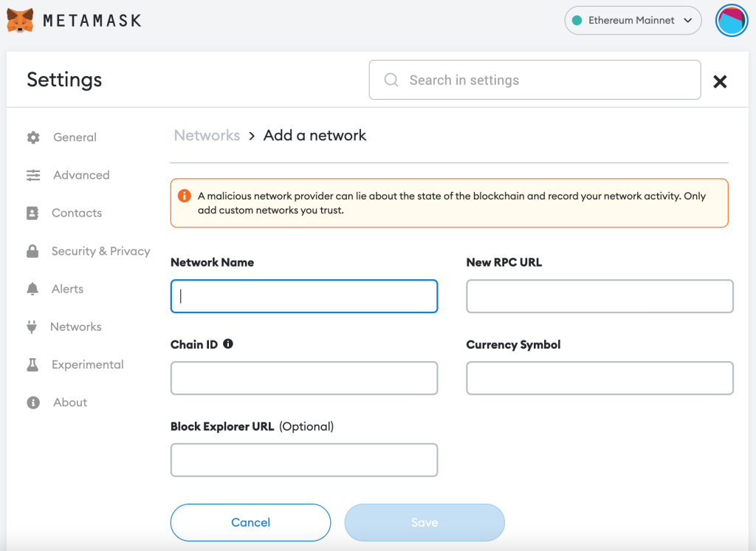
Task: Click the General gear icon
Action: (x=33, y=137)
